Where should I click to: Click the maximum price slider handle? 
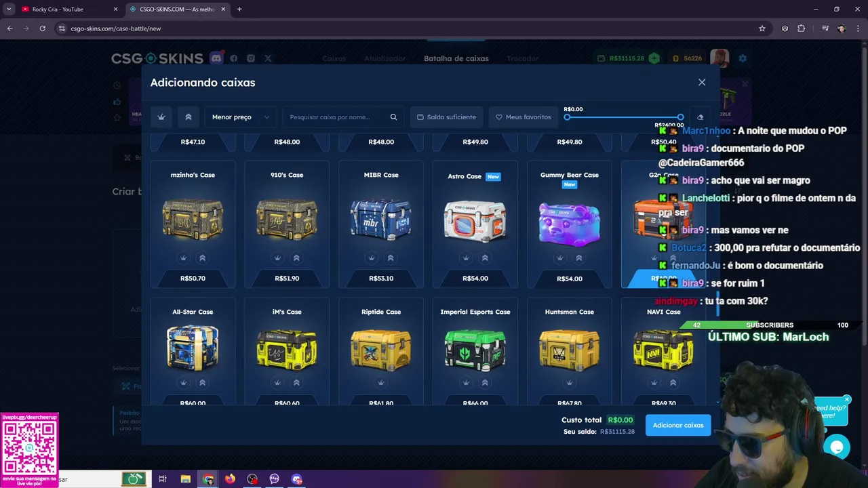(680, 117)
